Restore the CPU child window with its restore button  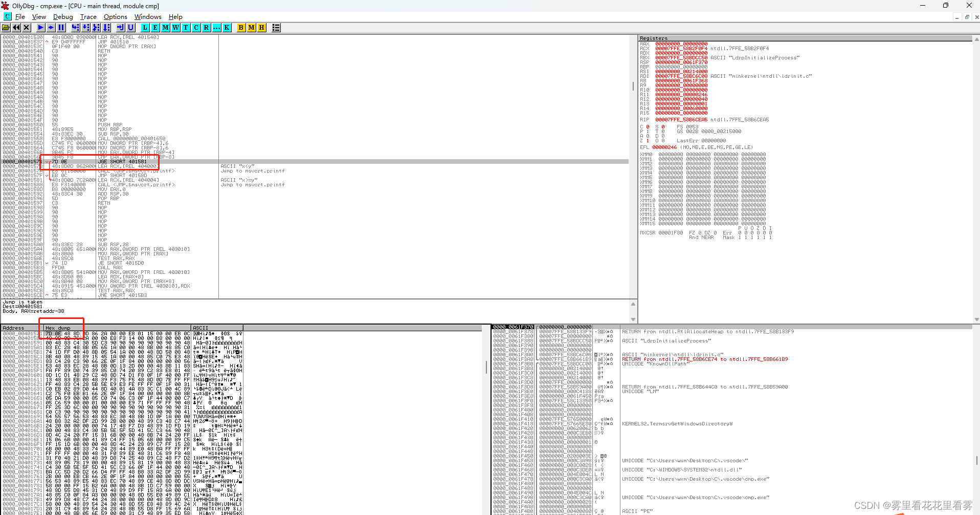coord(967,17)
